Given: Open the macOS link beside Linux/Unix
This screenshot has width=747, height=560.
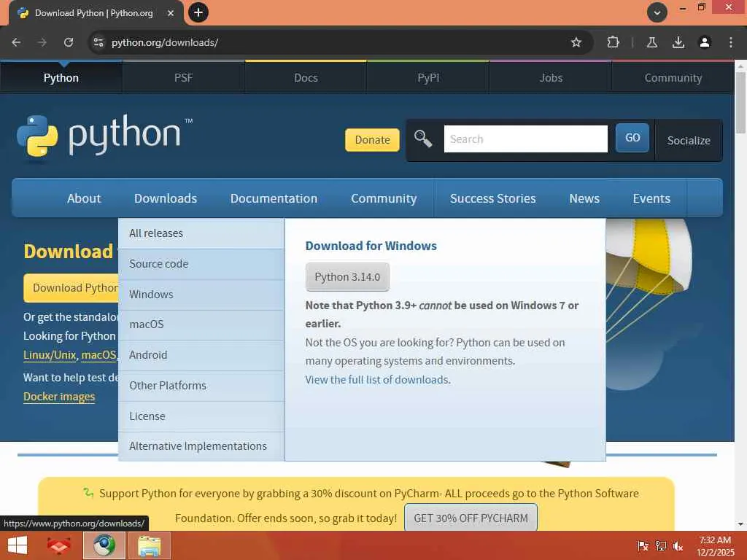Looking at the screenshot, I should tap(98, 355).
